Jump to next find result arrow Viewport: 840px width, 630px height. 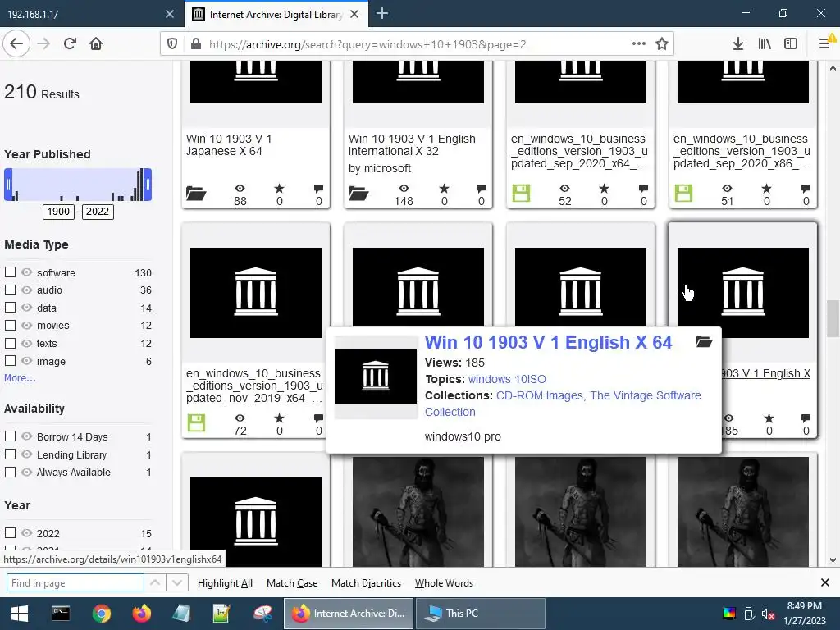tap(177, 582)
